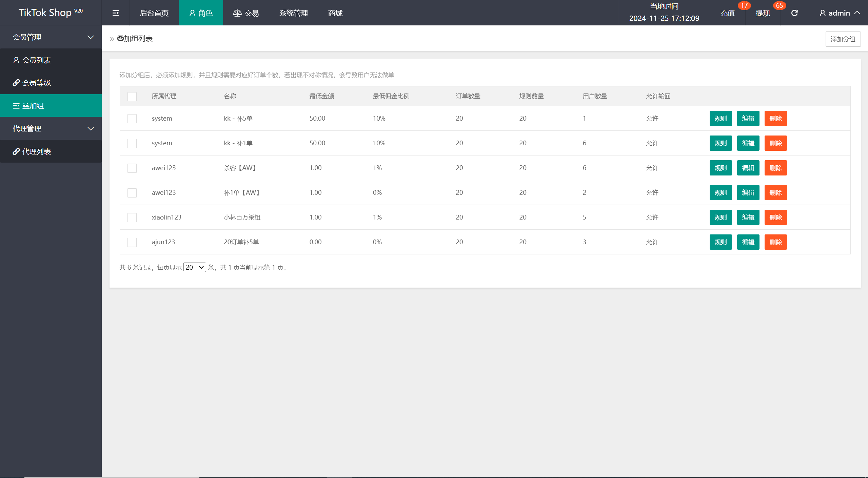Click 删除 for 20订单补5单
This screenshot has height=478, width=868.
pyautogui.click(x=775, y=242)
